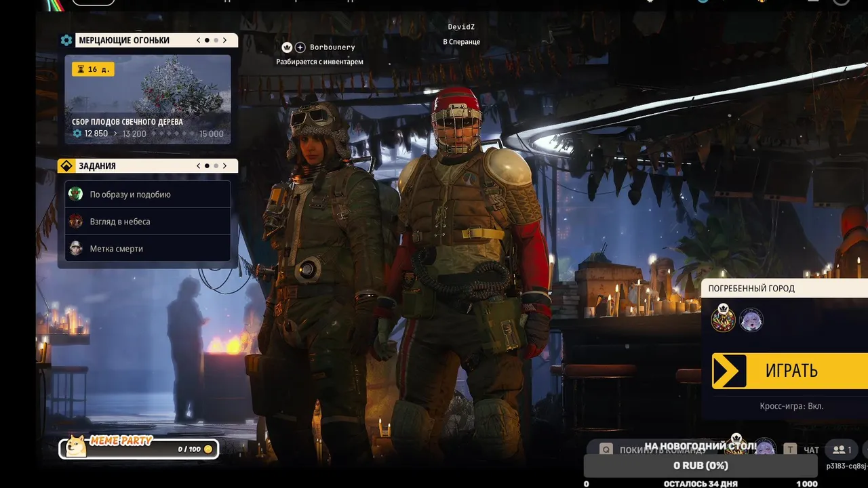
Task: Click the 16 д. timer badge
Action: (92, 69)
